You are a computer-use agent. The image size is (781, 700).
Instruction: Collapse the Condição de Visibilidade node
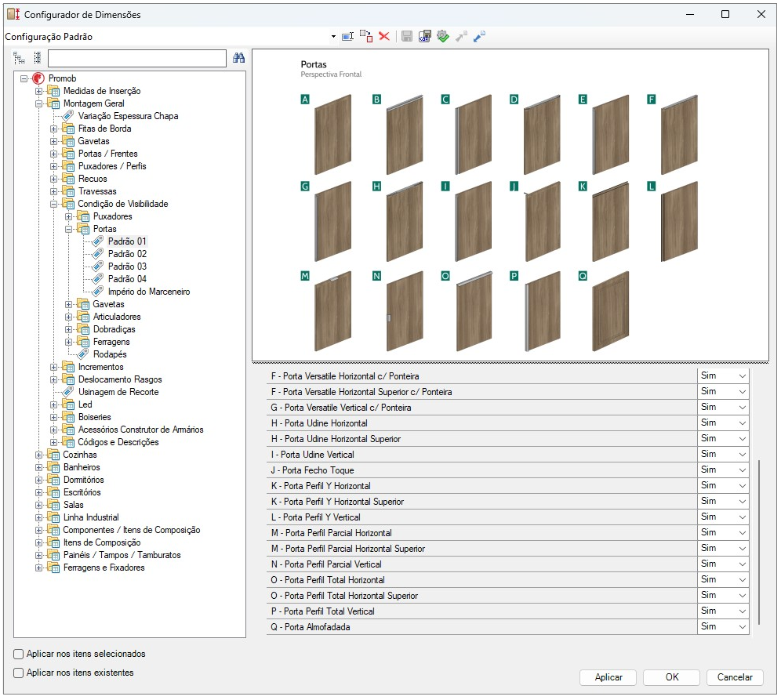click(54, 204)
